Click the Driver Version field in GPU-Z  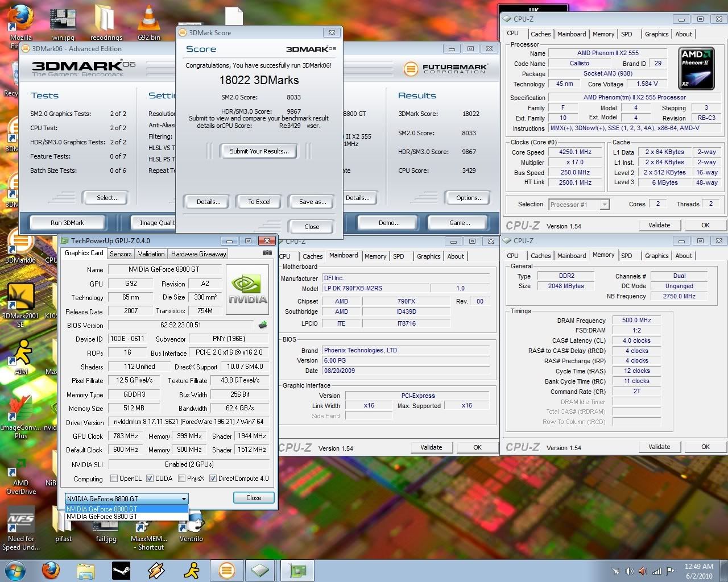click(188, 422)
